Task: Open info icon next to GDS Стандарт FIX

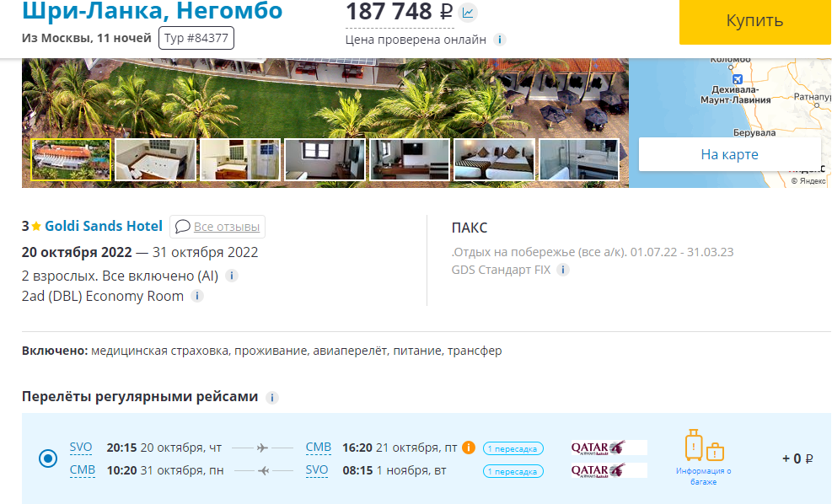Action: [x=563, y=270]
